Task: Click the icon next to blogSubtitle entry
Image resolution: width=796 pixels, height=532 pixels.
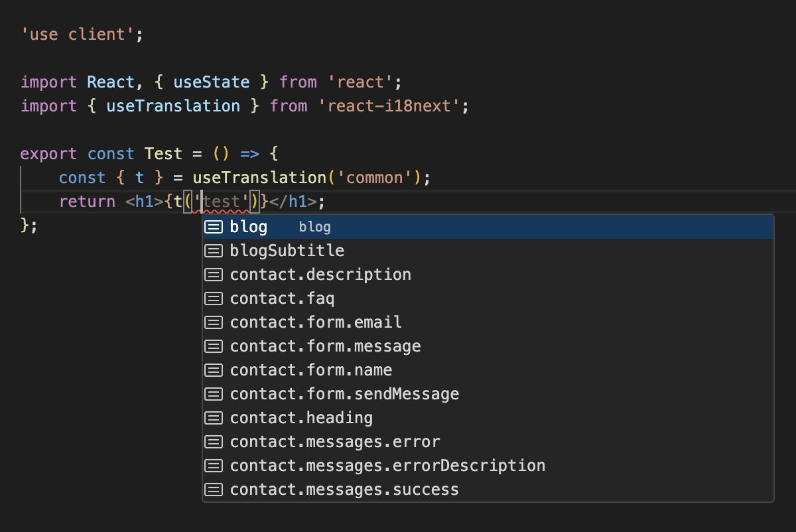Action: pos(214,251)
